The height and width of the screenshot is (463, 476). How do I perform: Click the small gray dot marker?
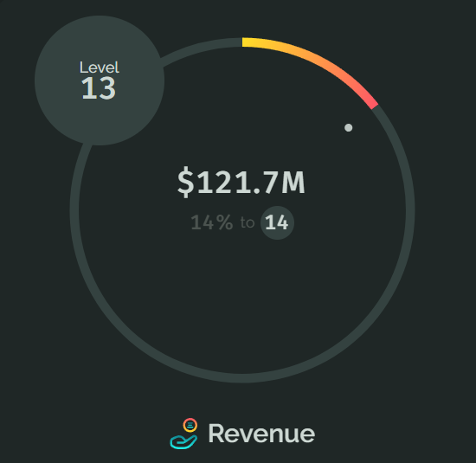pyautogui.click(x=349, y=127)
